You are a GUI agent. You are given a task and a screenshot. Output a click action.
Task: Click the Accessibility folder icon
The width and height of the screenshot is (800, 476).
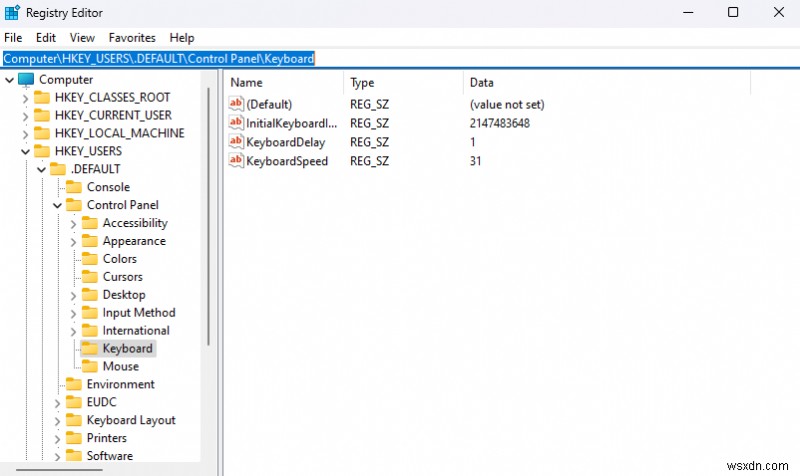(x=90, y=223)
